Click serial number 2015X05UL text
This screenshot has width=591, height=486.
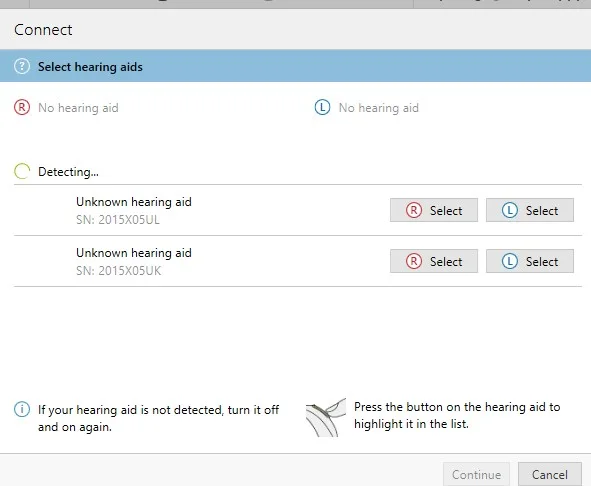coord(118,220)
